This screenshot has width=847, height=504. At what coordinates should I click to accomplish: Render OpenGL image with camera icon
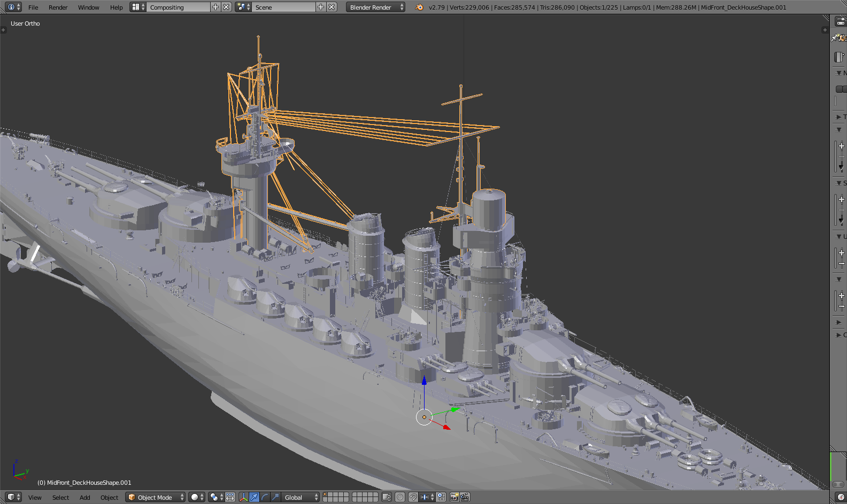point(455,497)
